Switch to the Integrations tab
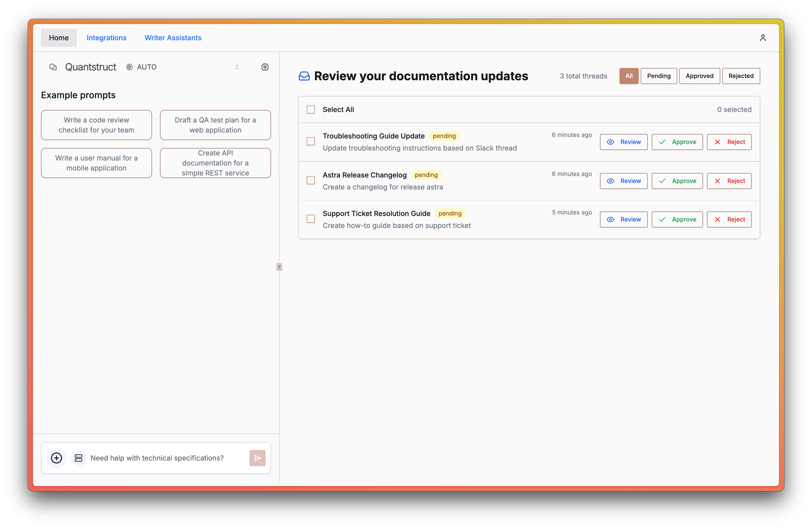 pos(106,37)
